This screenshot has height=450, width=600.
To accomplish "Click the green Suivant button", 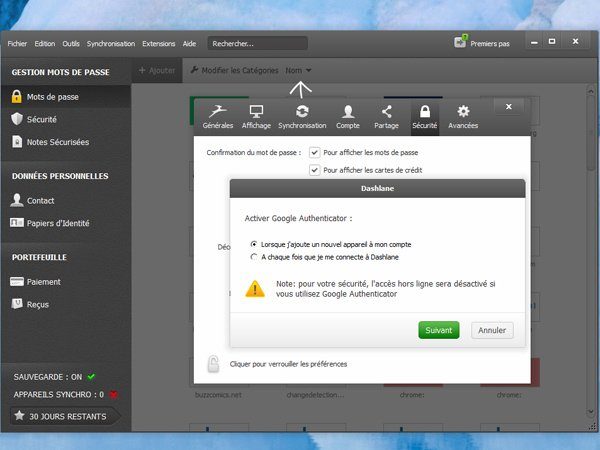I will pyautogui.click(x=439, y=330).
